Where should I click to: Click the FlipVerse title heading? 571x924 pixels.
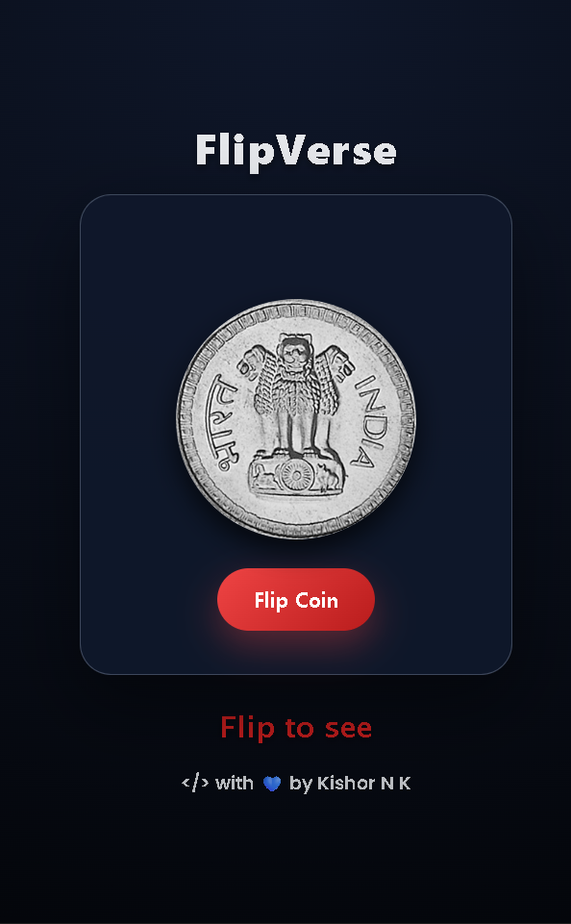[x=296, y=151]
